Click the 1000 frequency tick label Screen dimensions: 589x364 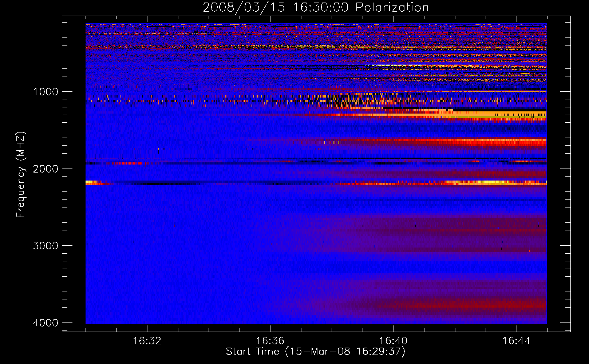coord(46,92)
